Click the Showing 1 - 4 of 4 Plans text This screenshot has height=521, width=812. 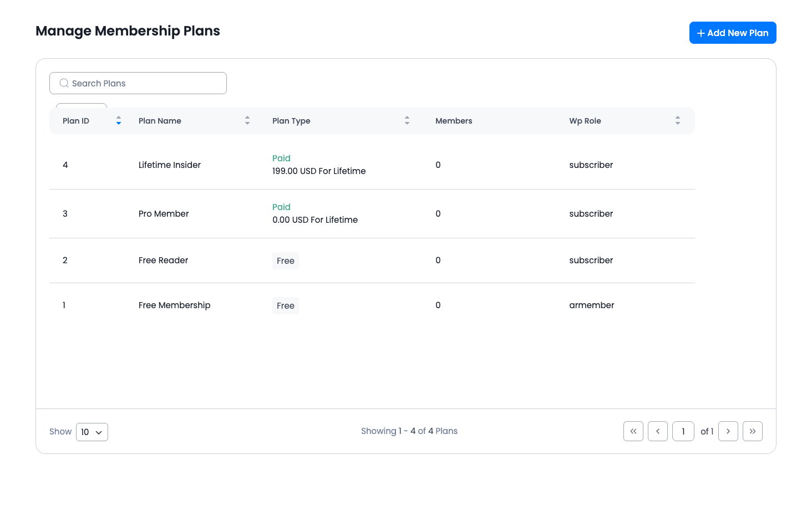click(409, 431)
